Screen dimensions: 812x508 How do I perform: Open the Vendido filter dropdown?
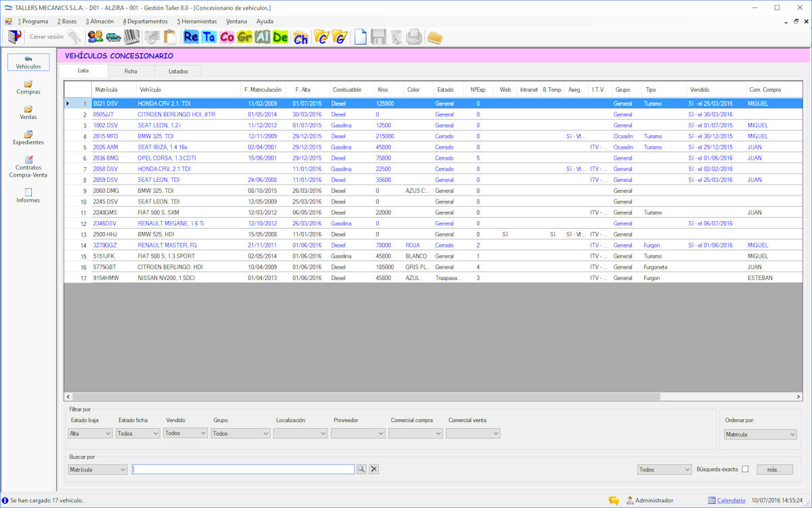click(185, 433)
